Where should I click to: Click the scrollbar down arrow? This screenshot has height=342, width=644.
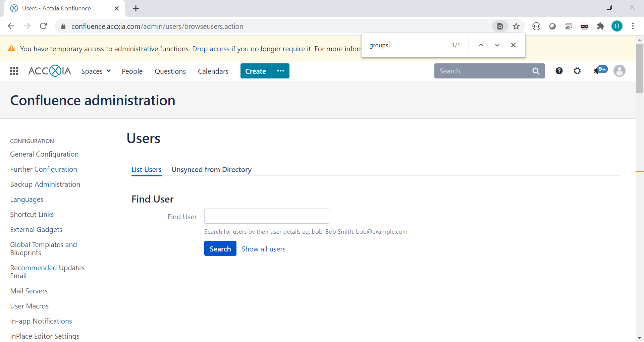click(x=640, y=338)
